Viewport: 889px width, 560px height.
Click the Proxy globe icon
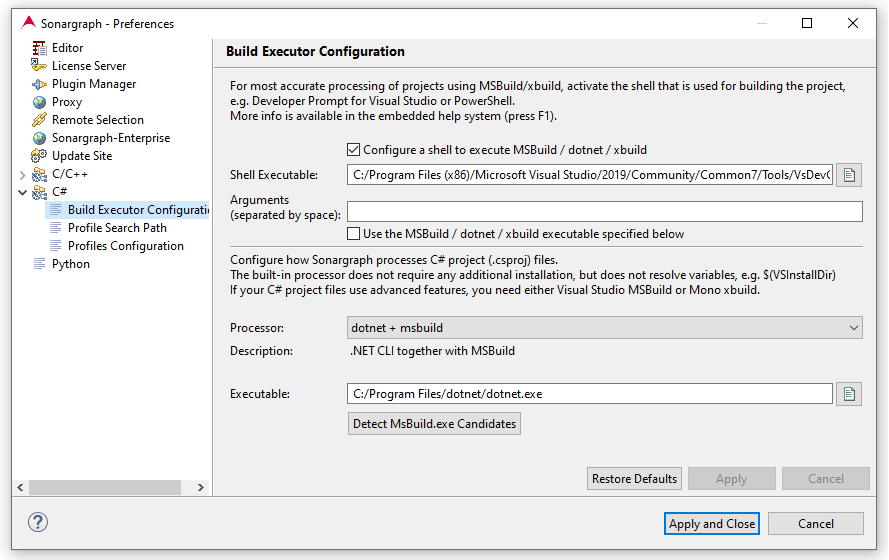coord(39,102)
